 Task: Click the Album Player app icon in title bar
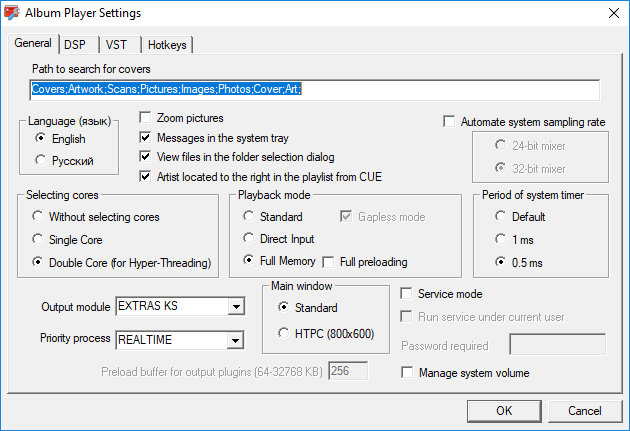[x=12, y=13]
